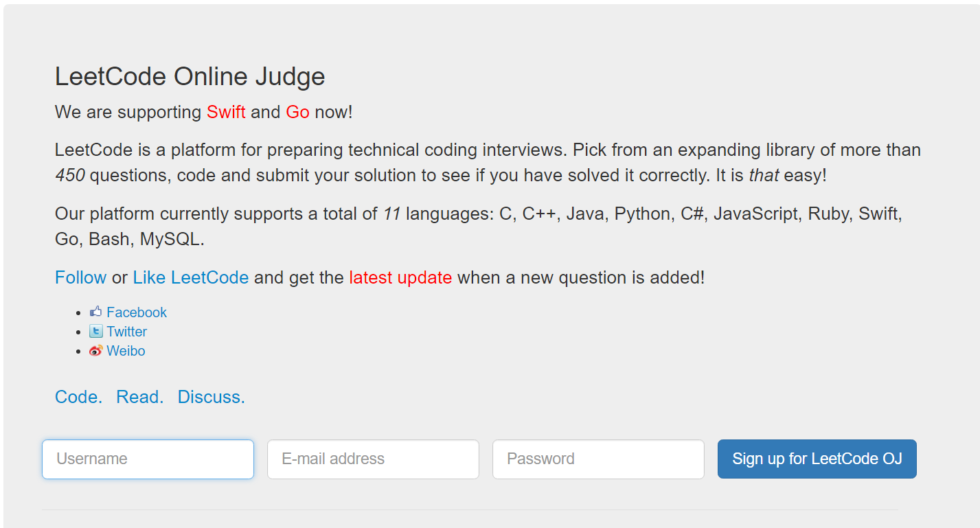Click the blue Follow link

[x=80, y=277]
